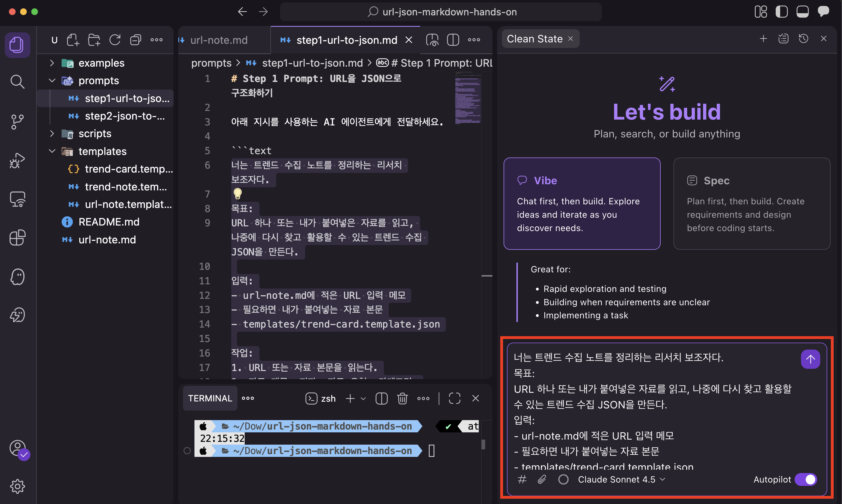Refresh the file explorer
The width and height of the screenshot is (842, 504).
[x=115, y=40]
